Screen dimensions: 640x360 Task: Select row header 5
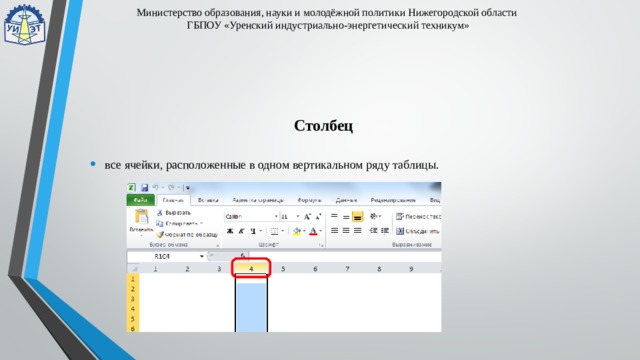pyautogui.click(x=133, y=319)
